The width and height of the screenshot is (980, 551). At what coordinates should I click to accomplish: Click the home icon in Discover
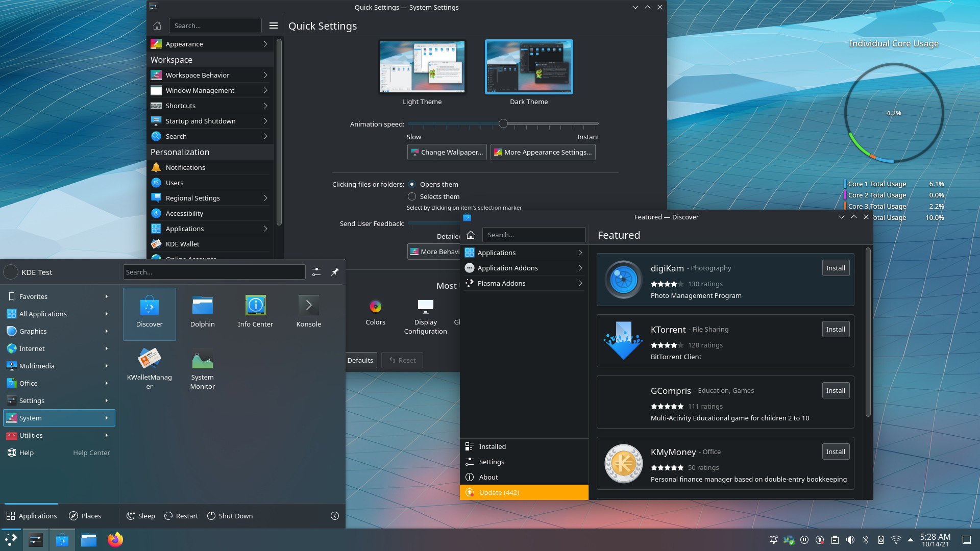tap(471, 235)
